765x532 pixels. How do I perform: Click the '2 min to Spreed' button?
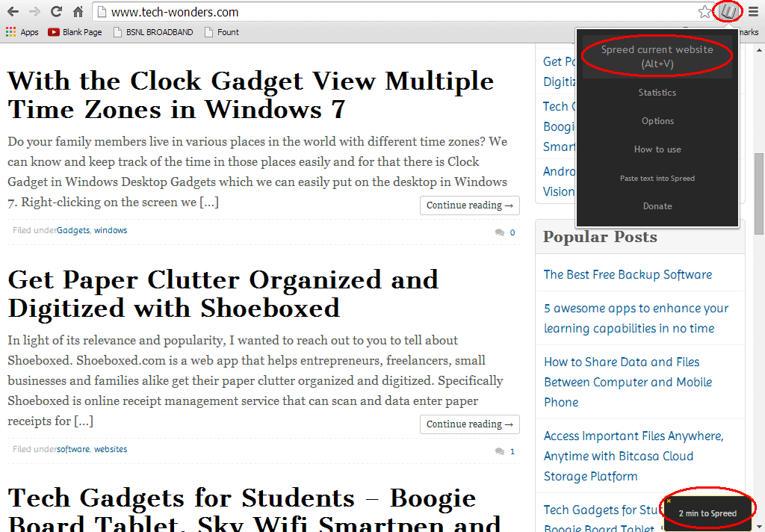(707, 513)
